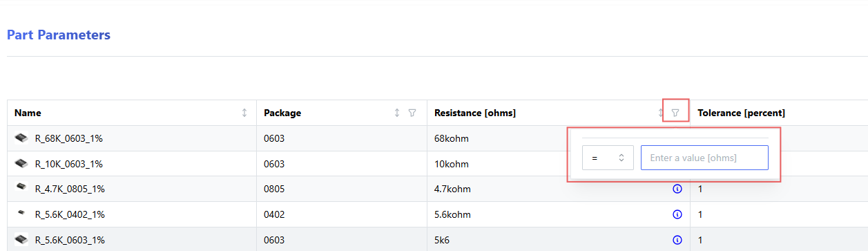Open the R_10K_0603_1% part link
This screenshot has height=251, width=868.
tap(70, 164)
